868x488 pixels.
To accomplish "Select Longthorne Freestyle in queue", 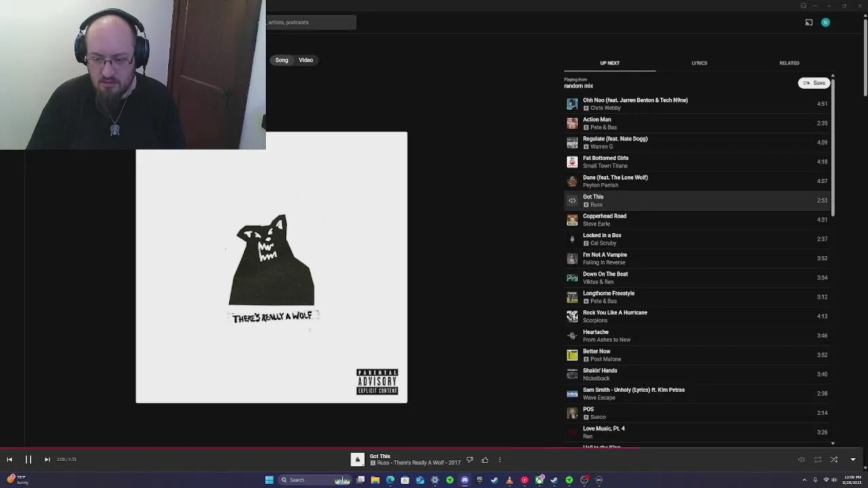I will click(697, 297).
